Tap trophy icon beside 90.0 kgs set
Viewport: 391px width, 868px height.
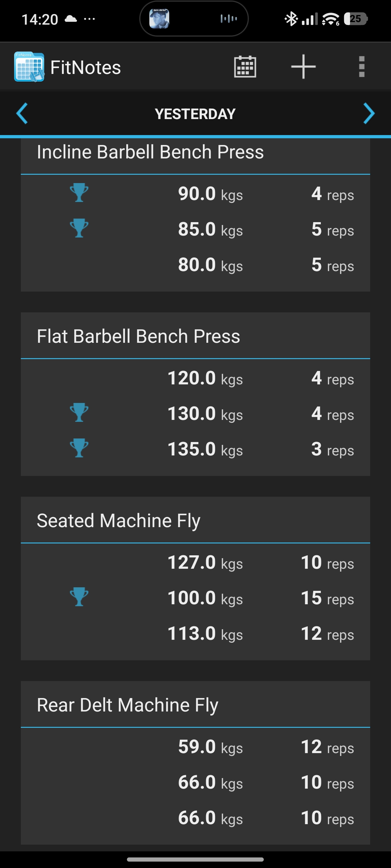[79, 193]
